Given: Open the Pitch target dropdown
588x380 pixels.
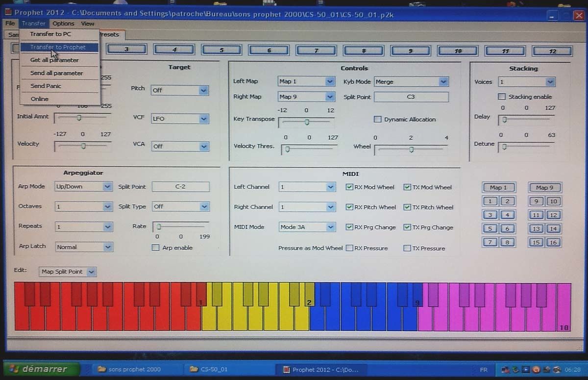Looking at the screenshot, I should click(180, 90).
